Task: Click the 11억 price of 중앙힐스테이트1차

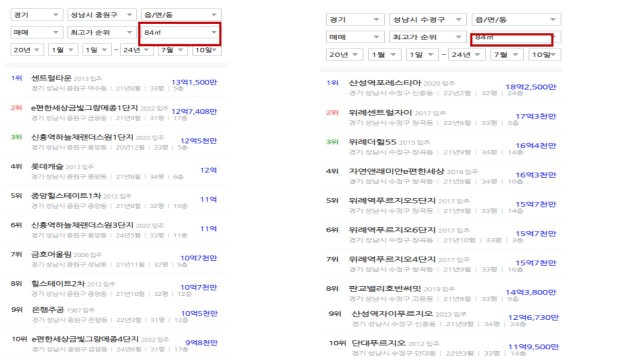Action: [x=208, y=200]
